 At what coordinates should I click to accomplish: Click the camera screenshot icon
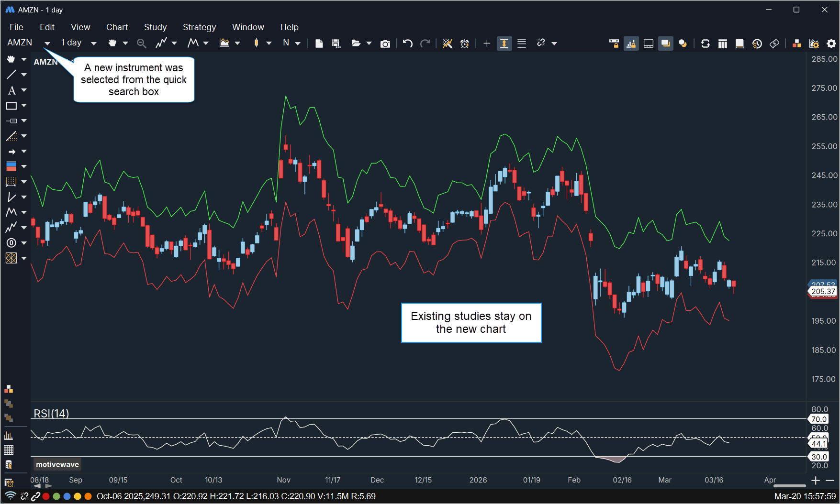(385, 44)
